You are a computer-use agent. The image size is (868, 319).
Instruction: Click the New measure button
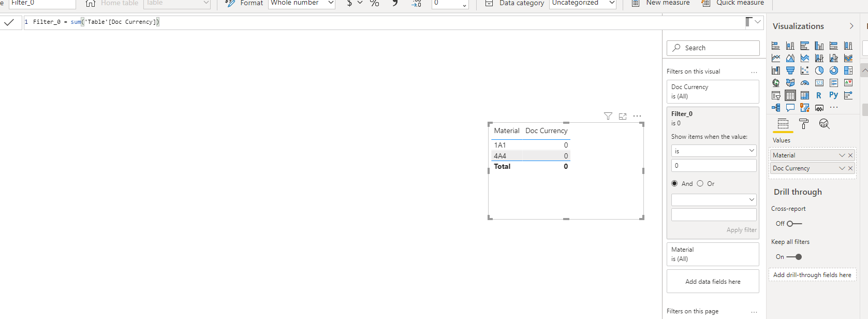pos(661,3)
